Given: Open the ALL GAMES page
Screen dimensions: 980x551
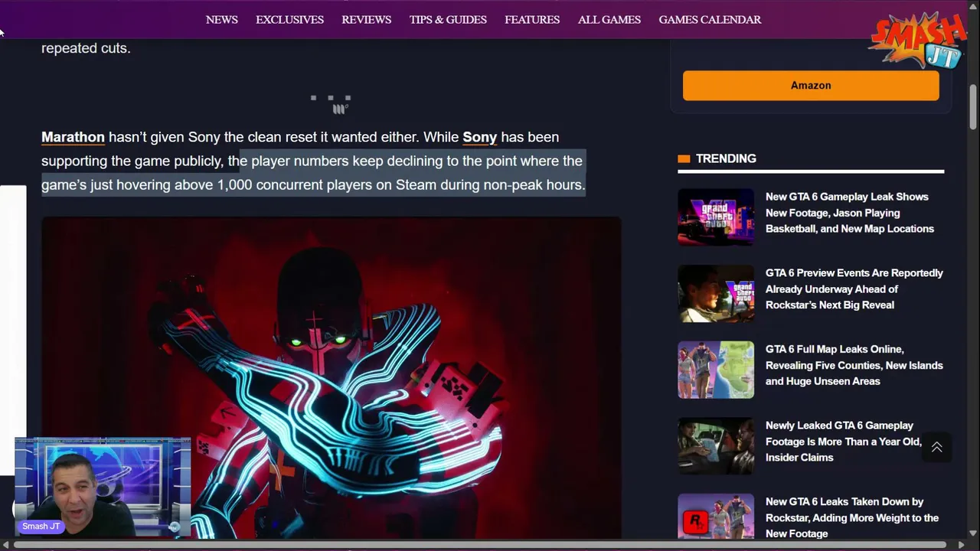Looking at the screenshot, I should tap(609, 20).
